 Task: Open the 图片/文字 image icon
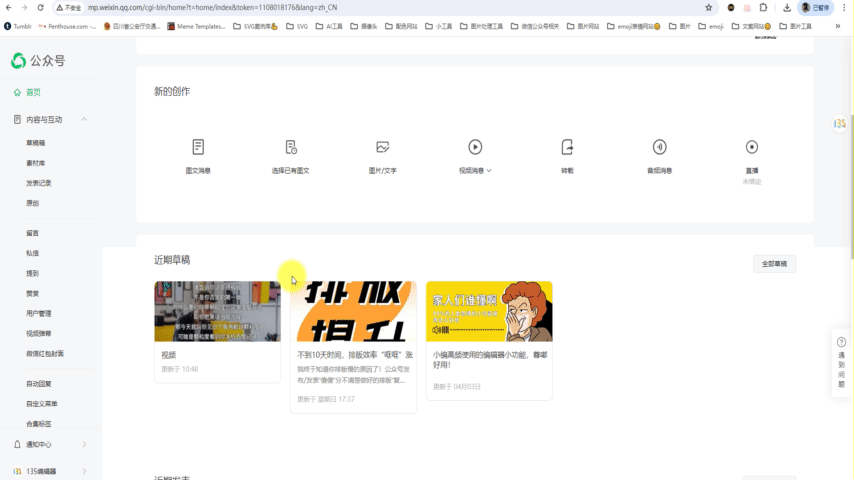(383, 147)
